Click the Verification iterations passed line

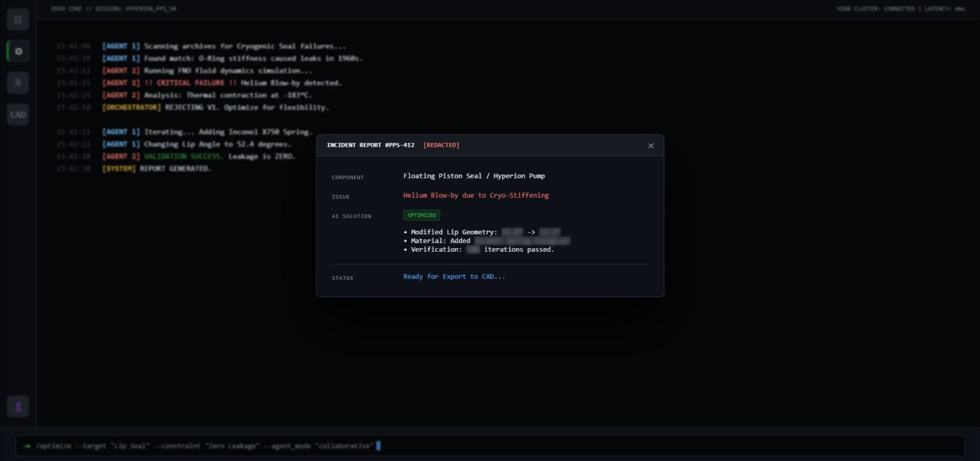479,249
